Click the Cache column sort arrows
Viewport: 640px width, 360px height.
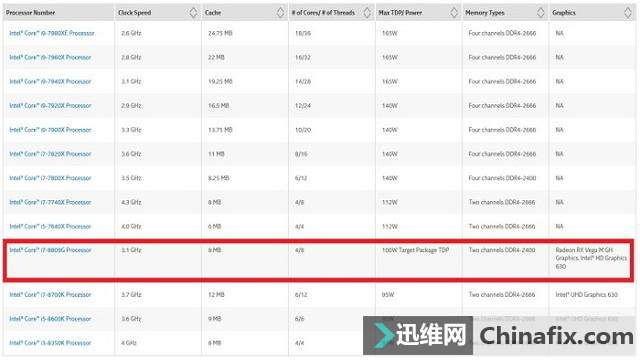280,13
